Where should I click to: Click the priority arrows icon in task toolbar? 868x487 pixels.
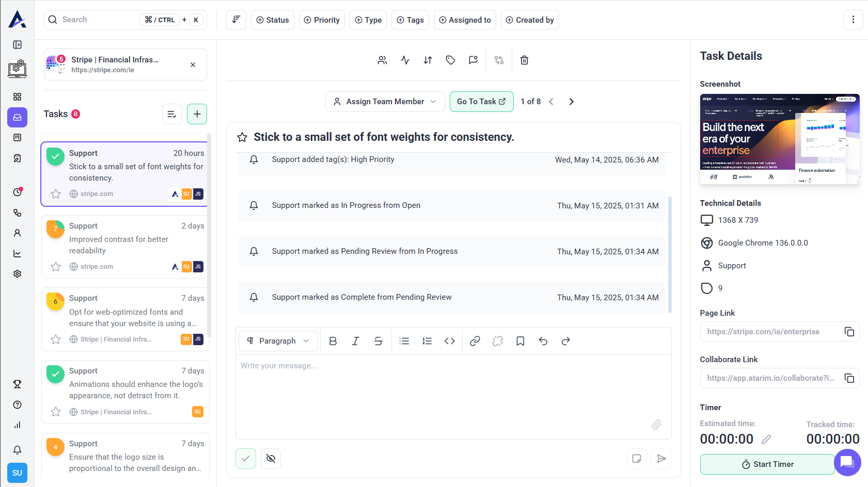click(428, 60)
